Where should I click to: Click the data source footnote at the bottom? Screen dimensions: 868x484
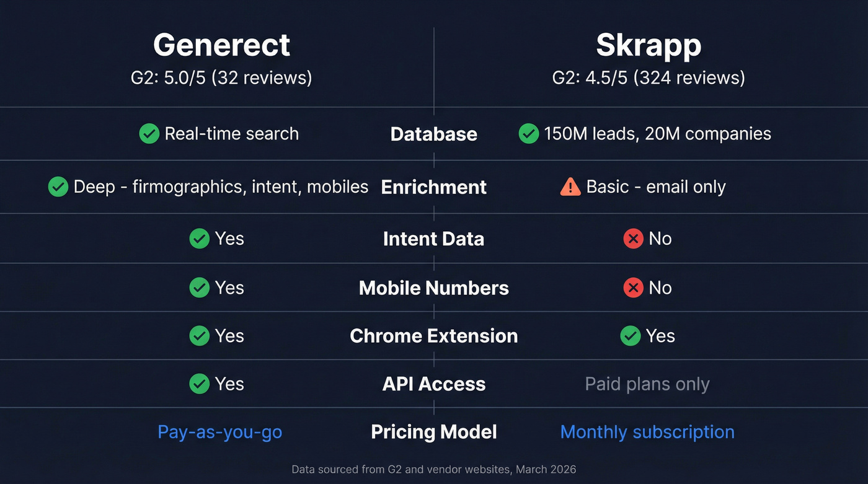434,469
